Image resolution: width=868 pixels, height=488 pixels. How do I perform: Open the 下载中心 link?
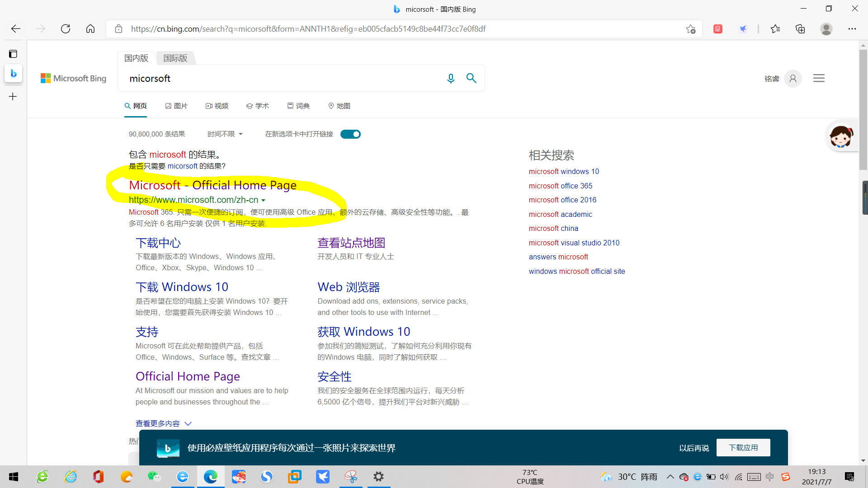coord(158,243)
